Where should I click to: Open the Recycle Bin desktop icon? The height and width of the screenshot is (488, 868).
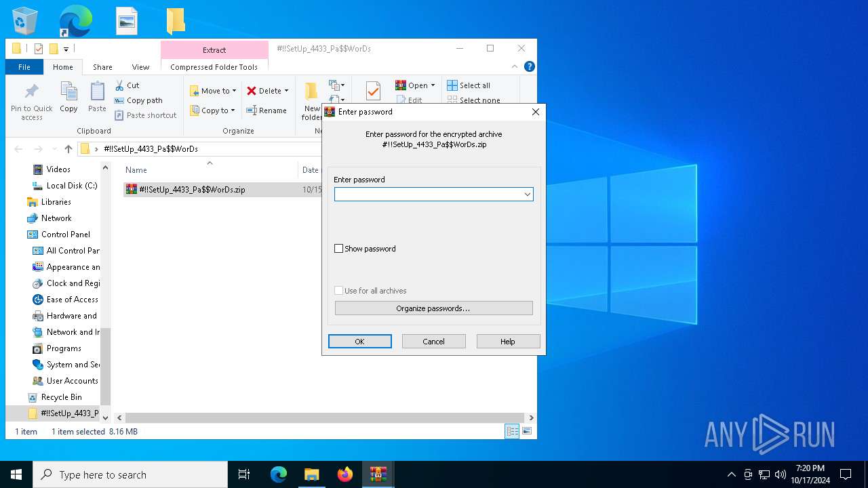[25, 21]
